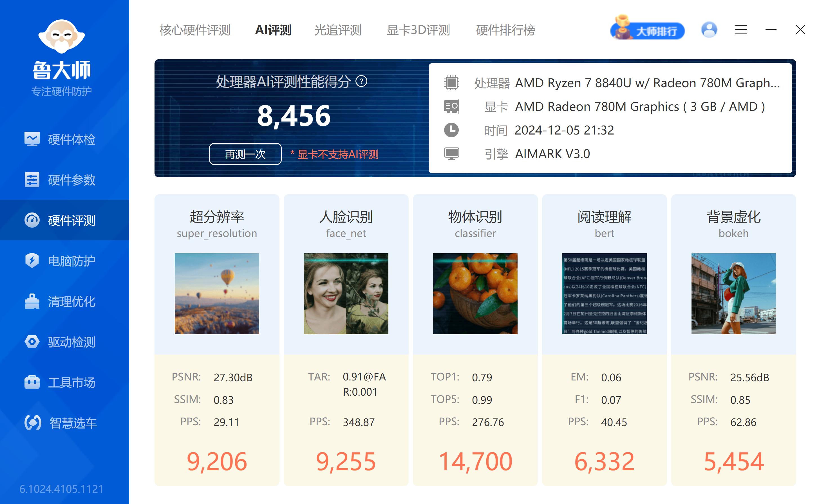This screenshot has height=504, width=819.
Task: Minimize the 鲁大师 window
Action: point(771,30)
